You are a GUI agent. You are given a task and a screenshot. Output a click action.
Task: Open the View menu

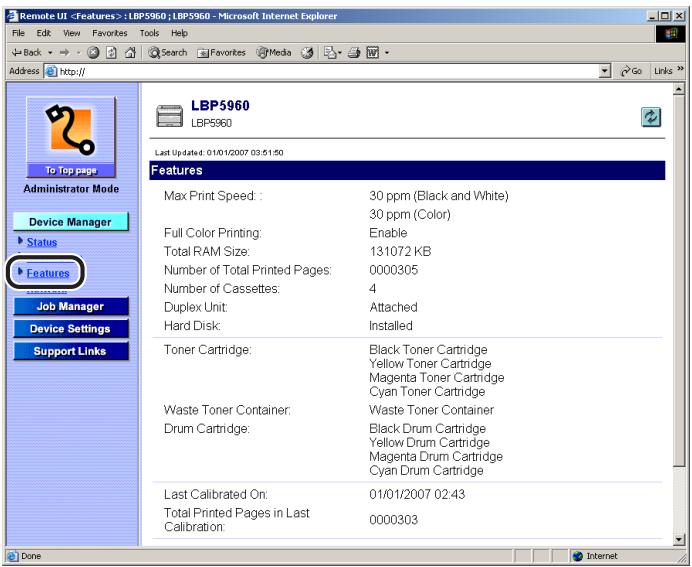tap(71, 33)
